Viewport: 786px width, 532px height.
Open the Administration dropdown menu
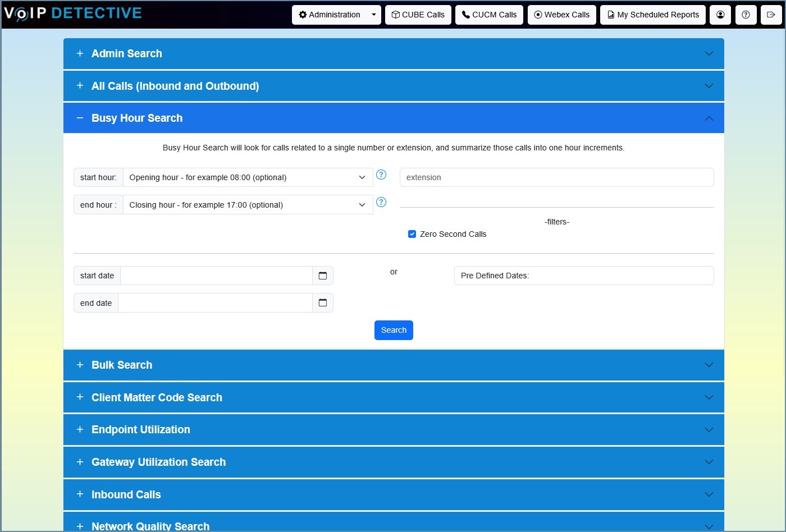(x=336, y=15)
